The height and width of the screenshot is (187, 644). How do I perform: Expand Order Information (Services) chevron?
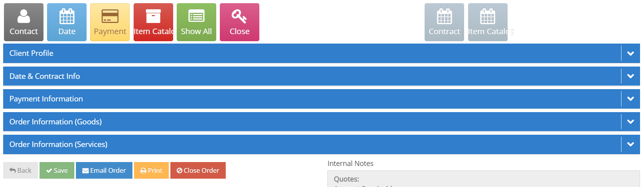coord(631,144)
